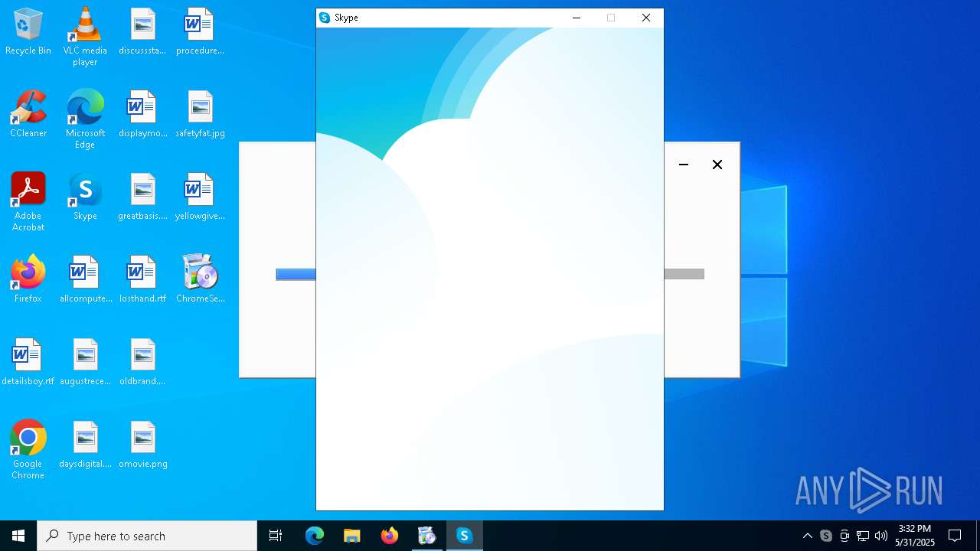Select the procedure... Word document

click(x=200, y=32)
